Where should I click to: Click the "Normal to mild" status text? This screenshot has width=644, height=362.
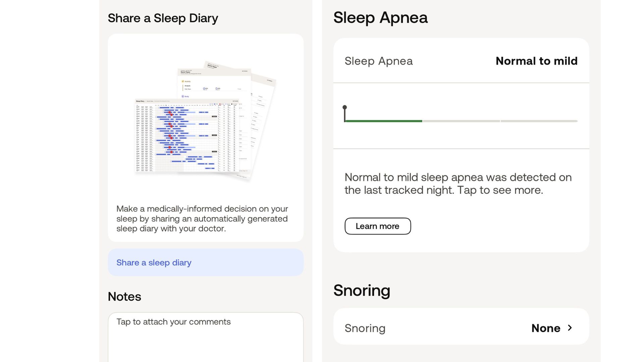click(x=536, y=61)
